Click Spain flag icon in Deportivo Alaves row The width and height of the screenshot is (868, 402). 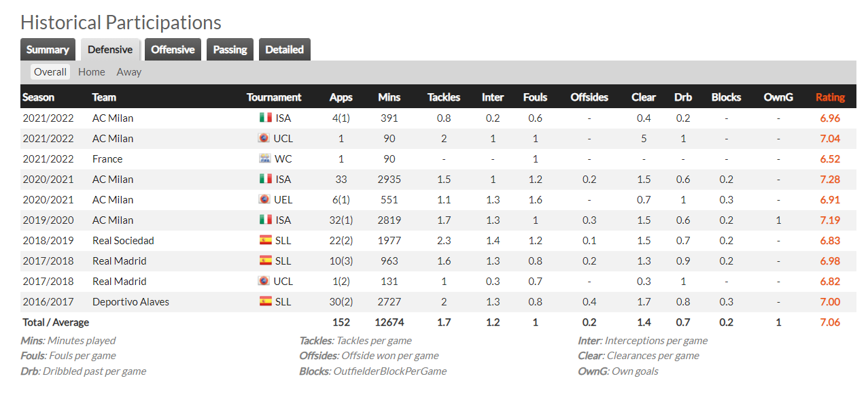(x=266, y=301)
